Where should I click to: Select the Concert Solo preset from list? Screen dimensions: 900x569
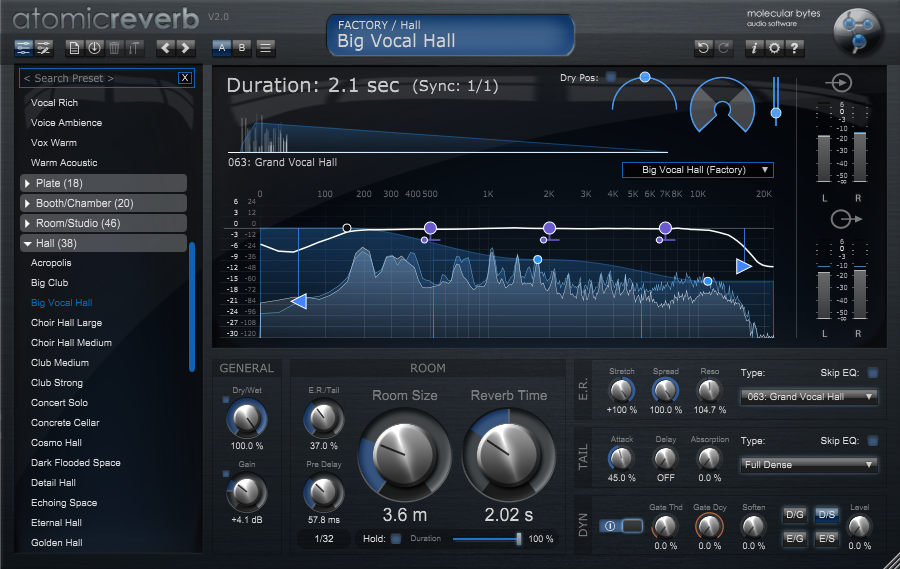pos(59,403)
